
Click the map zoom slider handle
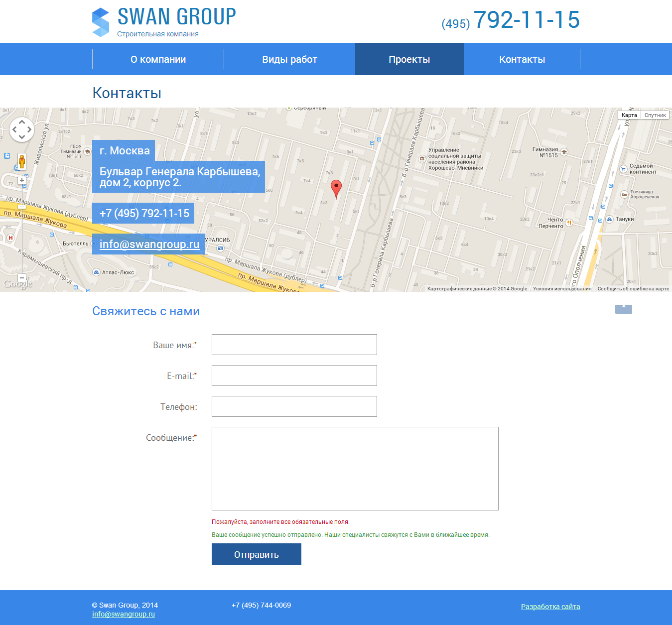pos(22,206)
